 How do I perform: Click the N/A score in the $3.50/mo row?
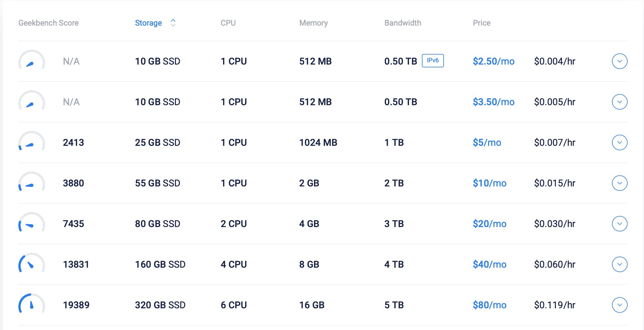[x=71, y=102]
